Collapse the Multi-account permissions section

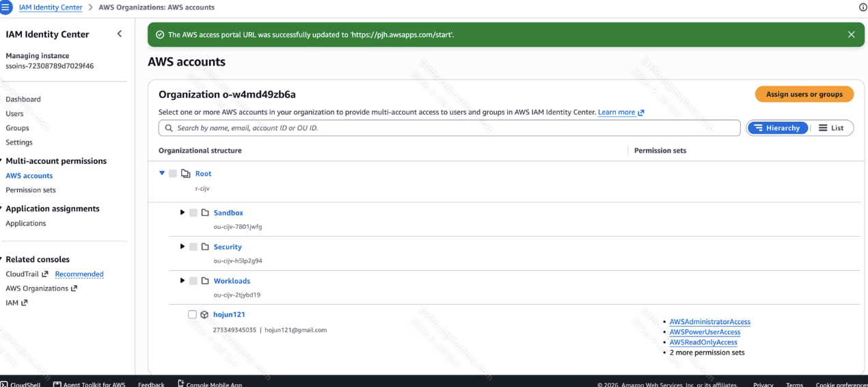pos(2,161)
